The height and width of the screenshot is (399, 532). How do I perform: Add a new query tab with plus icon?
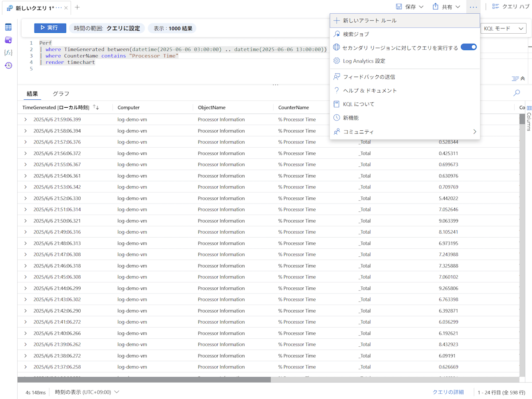click(x=77, y=8)
